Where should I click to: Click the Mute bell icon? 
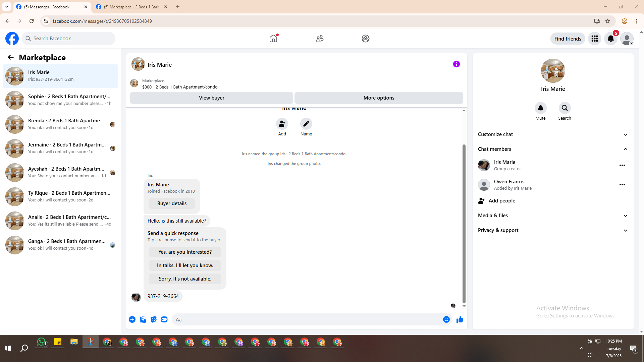540,108
